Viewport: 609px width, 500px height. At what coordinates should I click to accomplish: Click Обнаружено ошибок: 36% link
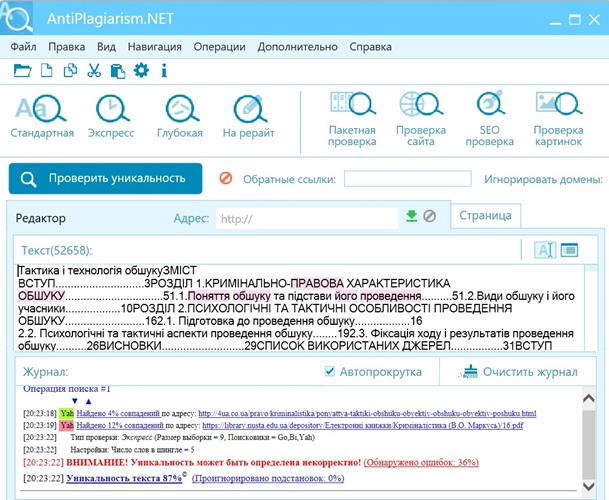click(421, 462)
